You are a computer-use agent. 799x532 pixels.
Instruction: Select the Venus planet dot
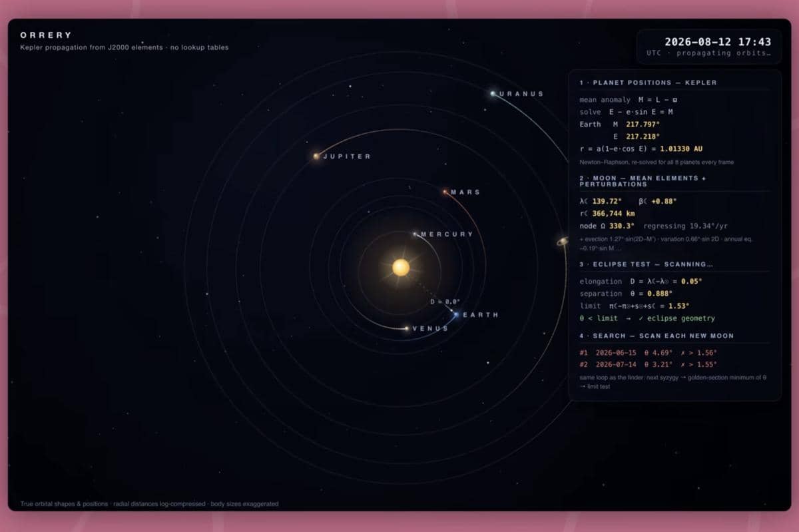point(407,328)
